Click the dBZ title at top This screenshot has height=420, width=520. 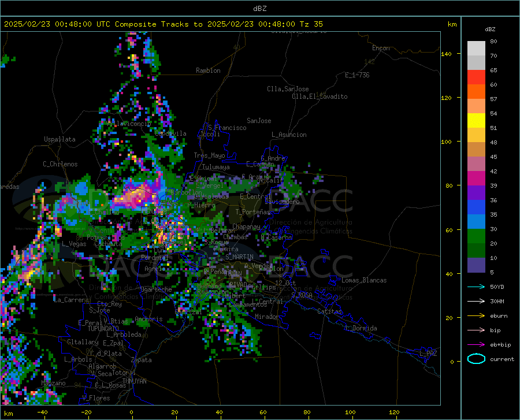259,9
